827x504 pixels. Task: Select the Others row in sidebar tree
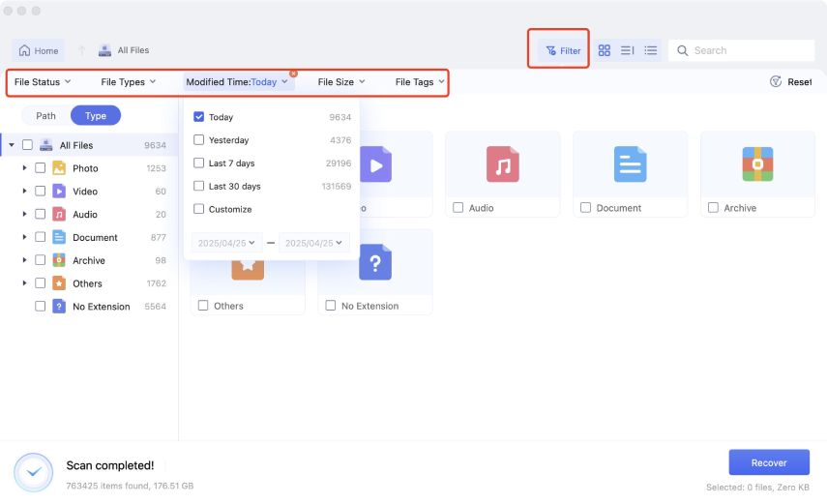click(90, 283)
